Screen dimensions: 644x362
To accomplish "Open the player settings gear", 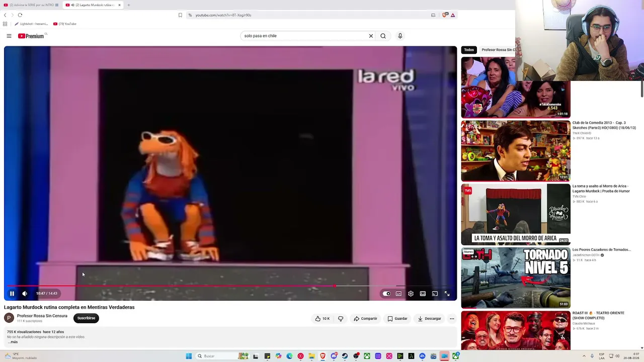I will click(411, 294).
